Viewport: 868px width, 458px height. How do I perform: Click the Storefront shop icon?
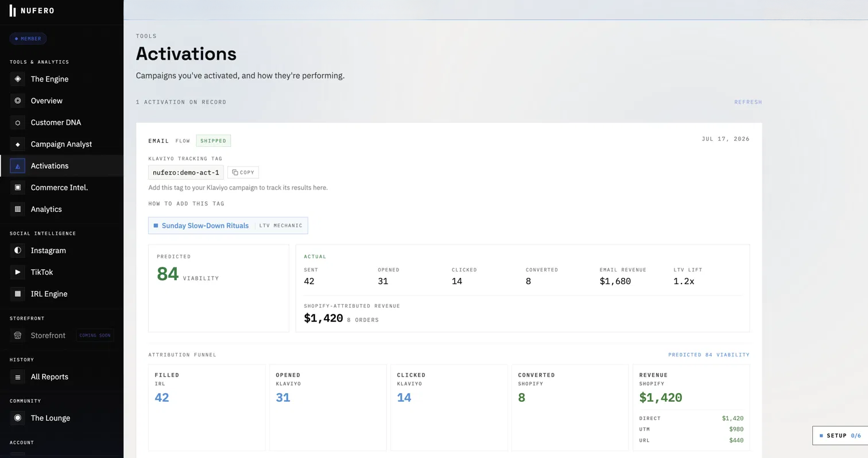pyautogui.click(x=18, y=335)
